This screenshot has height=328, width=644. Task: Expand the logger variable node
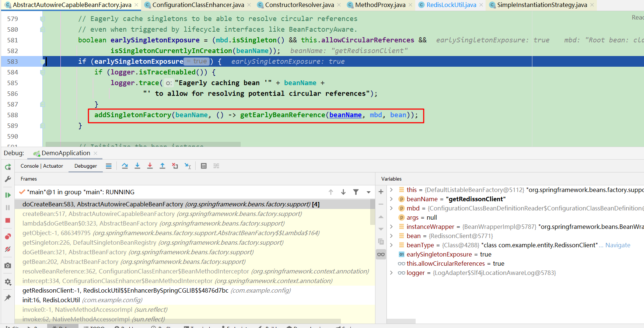[x=391, y=273]
